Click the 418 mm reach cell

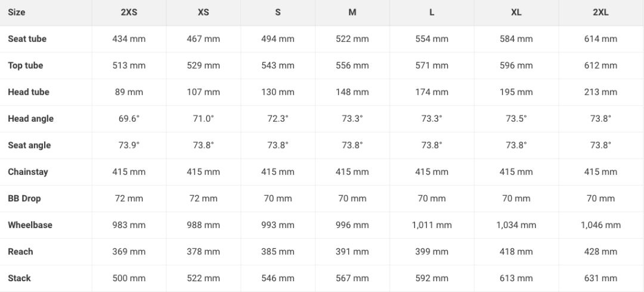click(x=516, y=251)
